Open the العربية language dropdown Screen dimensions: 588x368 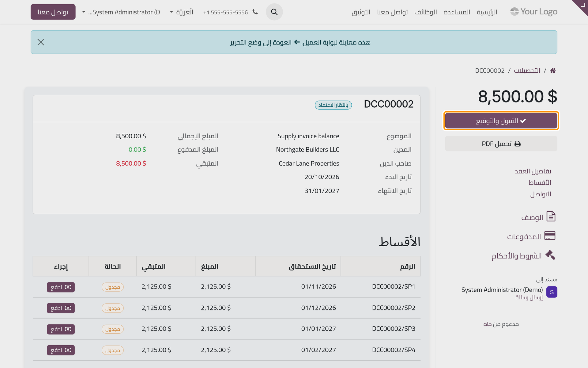click(x=182, y=12)
